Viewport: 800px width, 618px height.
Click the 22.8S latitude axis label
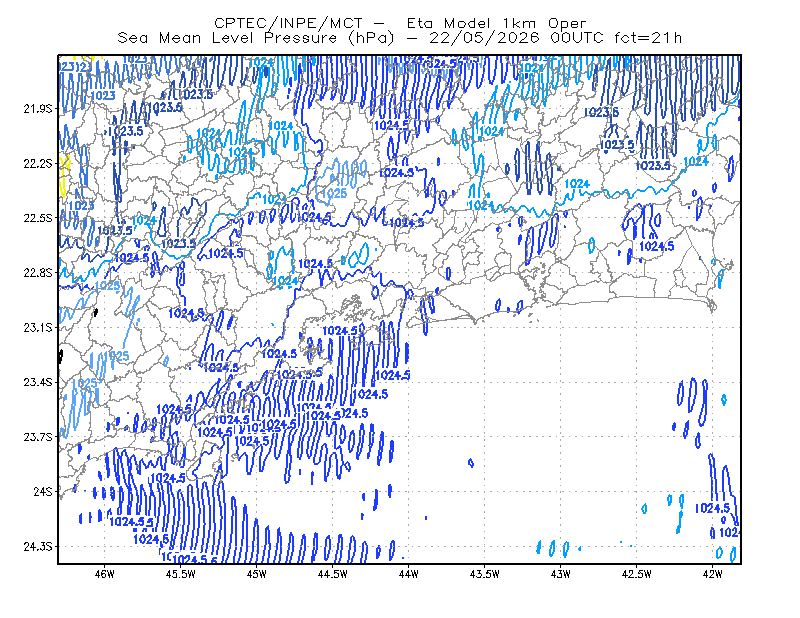click(38, 273)
